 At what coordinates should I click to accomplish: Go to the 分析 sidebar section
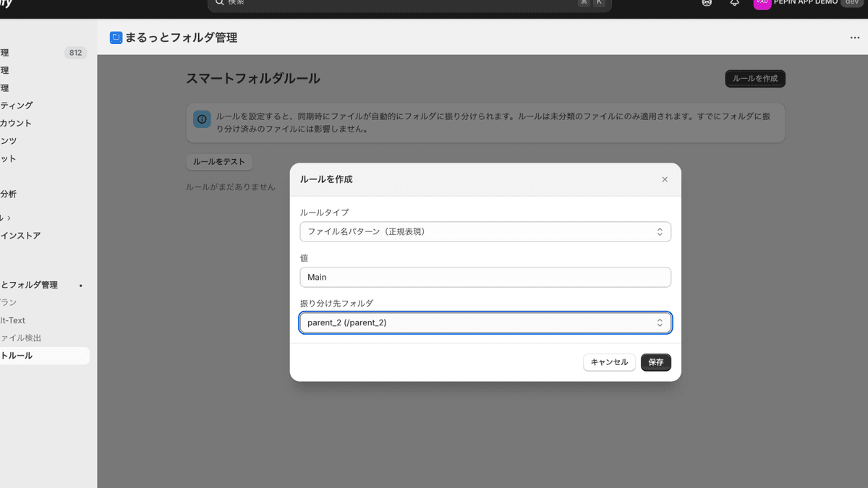[9, 194]
